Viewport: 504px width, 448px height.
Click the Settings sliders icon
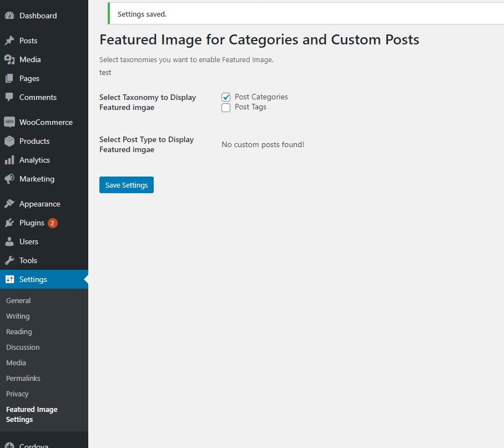pyautogui.click(x=9, y=279)
